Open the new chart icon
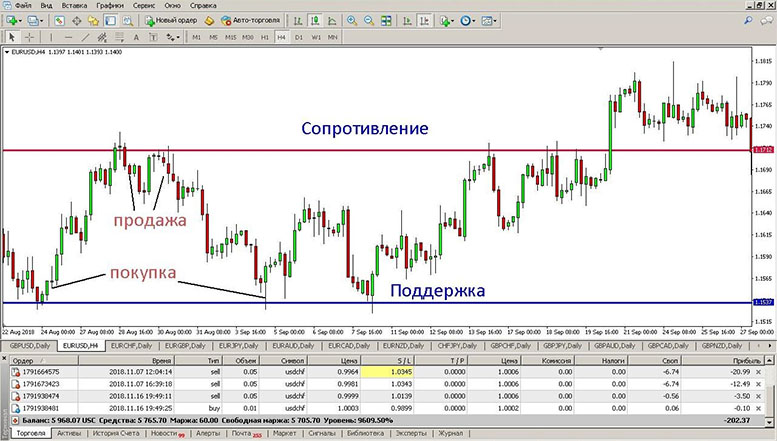 point(11,21)
